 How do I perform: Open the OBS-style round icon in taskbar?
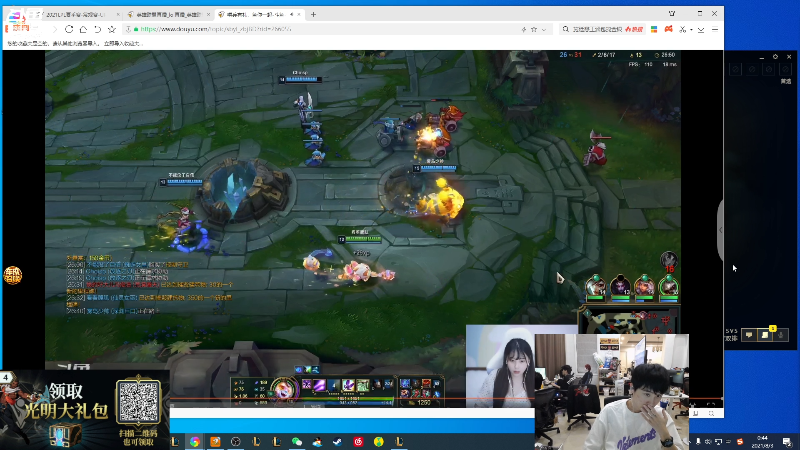point(236,441)
